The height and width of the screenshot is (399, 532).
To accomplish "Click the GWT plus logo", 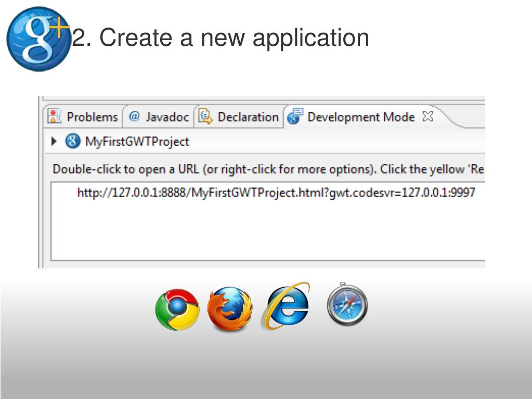I will [38, 38].
